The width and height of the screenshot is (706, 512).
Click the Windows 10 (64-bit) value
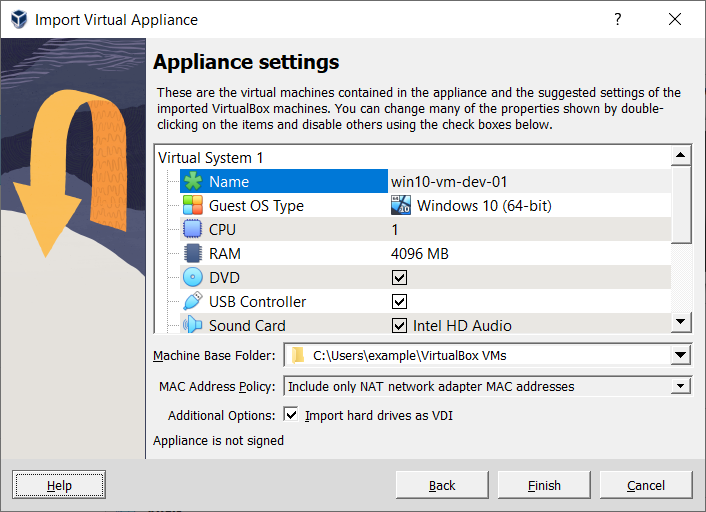click(484, 205)
